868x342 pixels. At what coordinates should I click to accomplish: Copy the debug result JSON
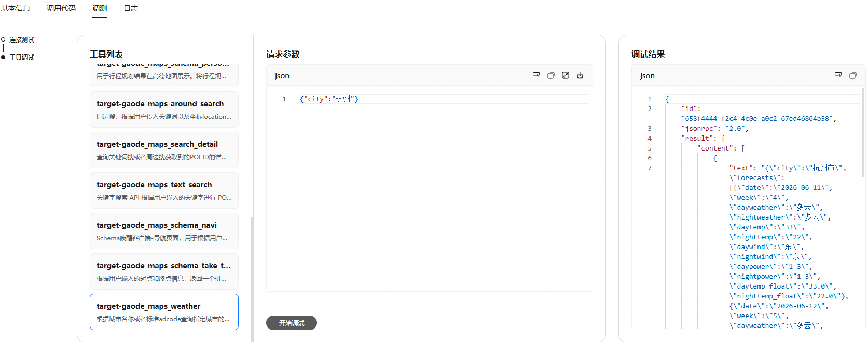pos(853,75)
